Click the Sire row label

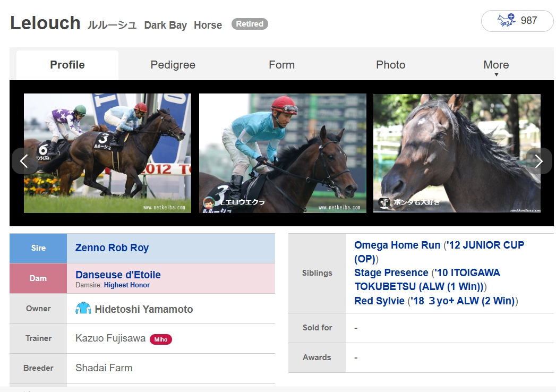[x=38, y=248]
